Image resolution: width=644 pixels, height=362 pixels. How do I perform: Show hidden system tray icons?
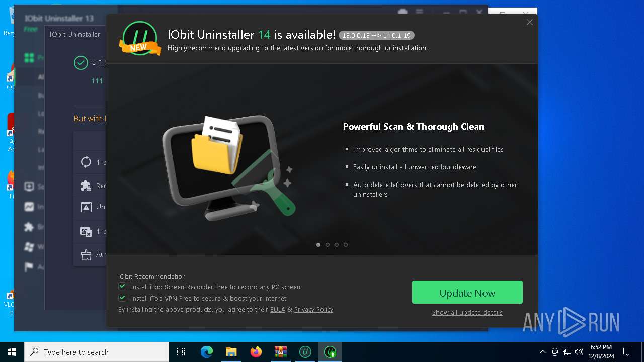pos(542,352)
